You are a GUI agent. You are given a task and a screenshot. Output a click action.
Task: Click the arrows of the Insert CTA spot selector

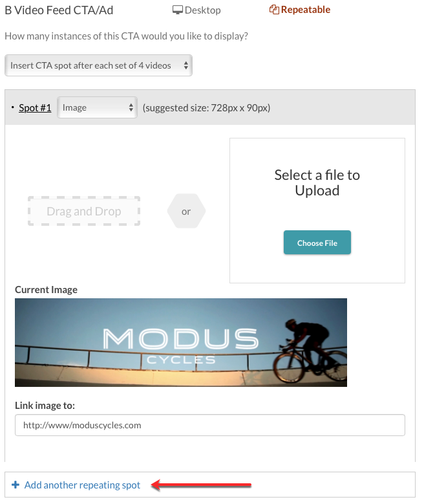click(x=185, y=65)
